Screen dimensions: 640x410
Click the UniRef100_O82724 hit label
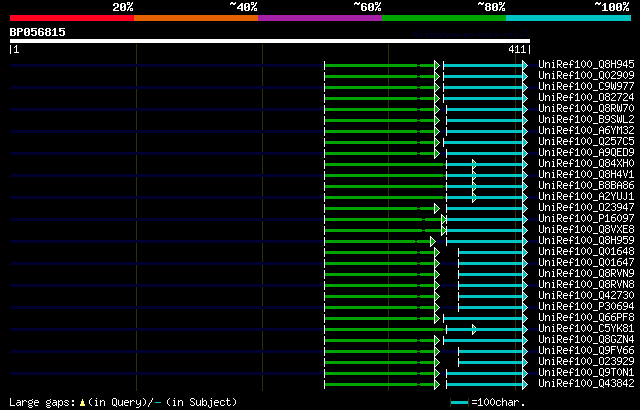coord(586,98)
